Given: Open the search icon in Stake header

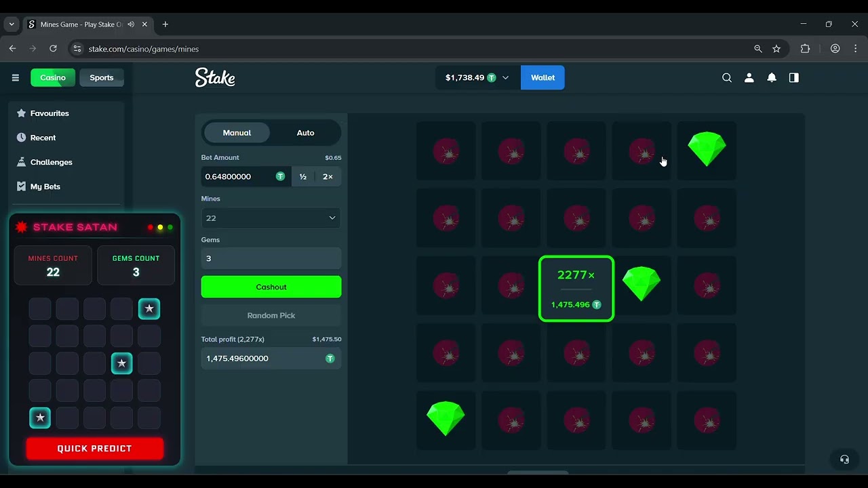Looking at the screenshot, I should coord(727,77).
